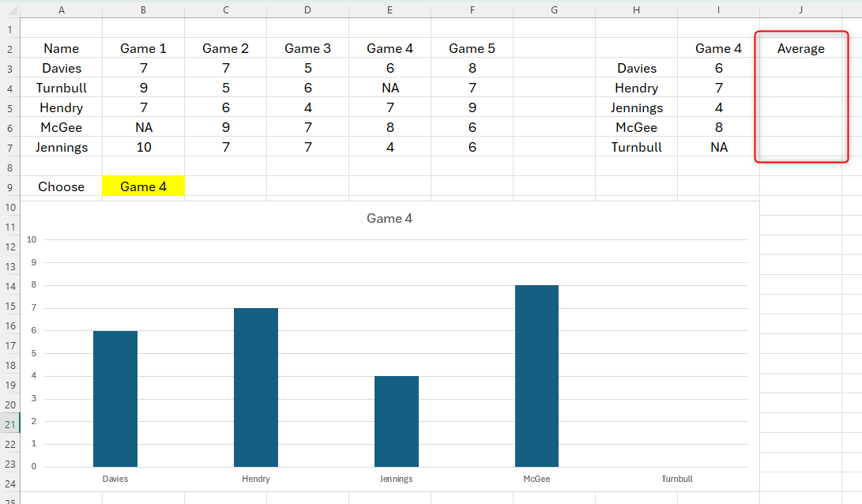Click Game 4 header in column E
Viewport: 862px width, 504px height.
coord(390,48)
